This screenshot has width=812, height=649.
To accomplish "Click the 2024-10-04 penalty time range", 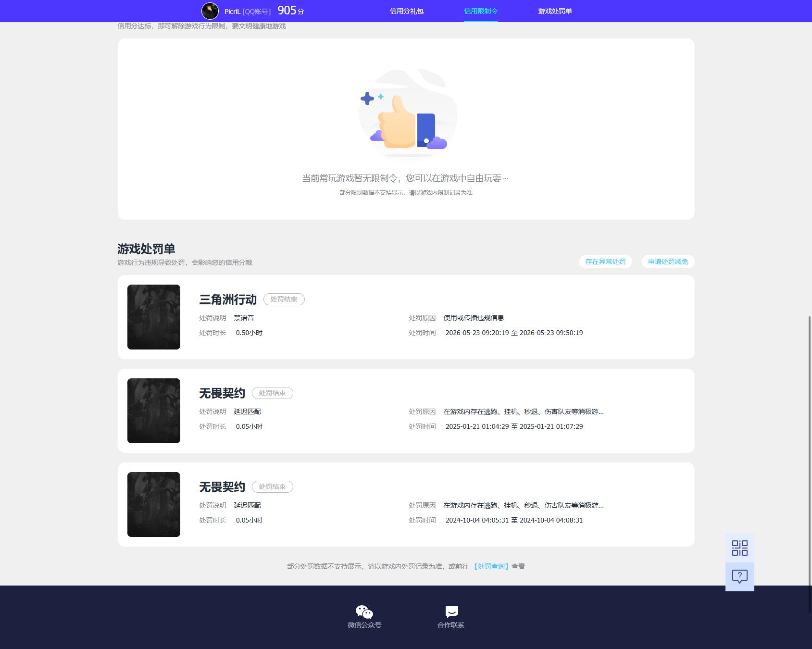I will [514, 520].
